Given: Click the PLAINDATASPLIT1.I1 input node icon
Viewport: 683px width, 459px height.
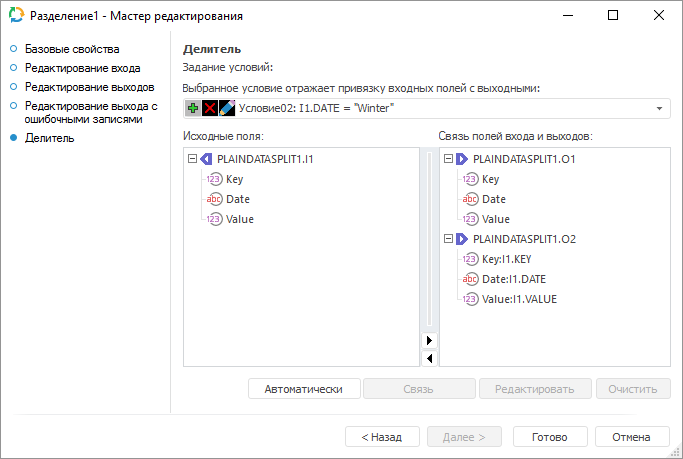Looking at the screenshot, I should [x=206, y=159].
